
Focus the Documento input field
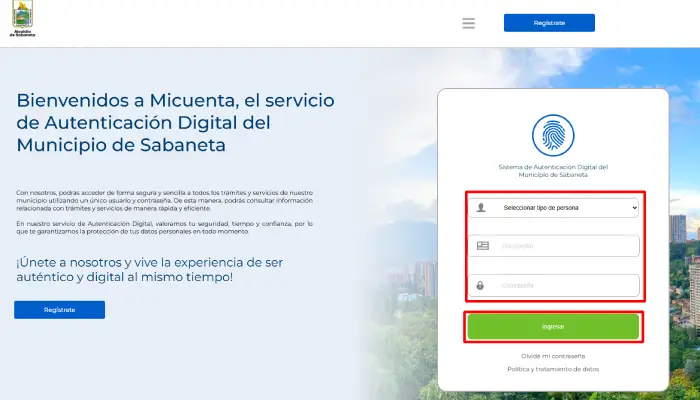click(553, 246)
